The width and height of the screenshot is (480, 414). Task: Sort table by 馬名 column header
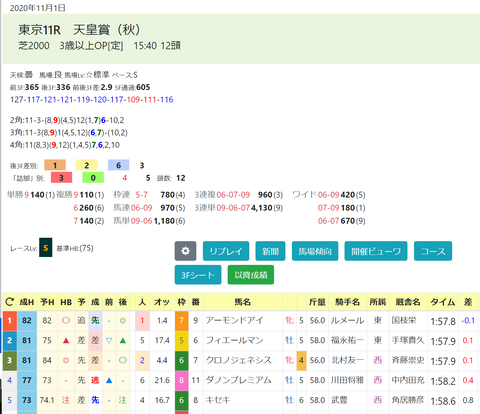point(243,302)
